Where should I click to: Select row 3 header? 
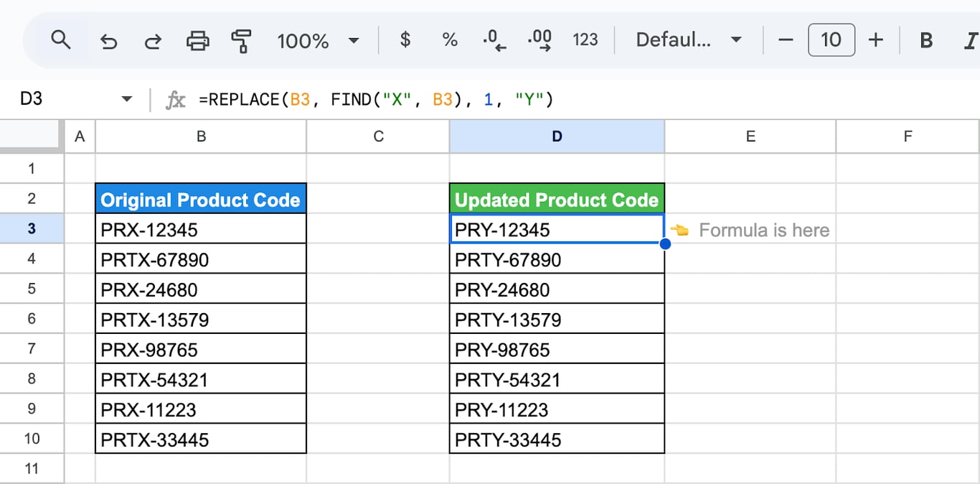(32, 228)
